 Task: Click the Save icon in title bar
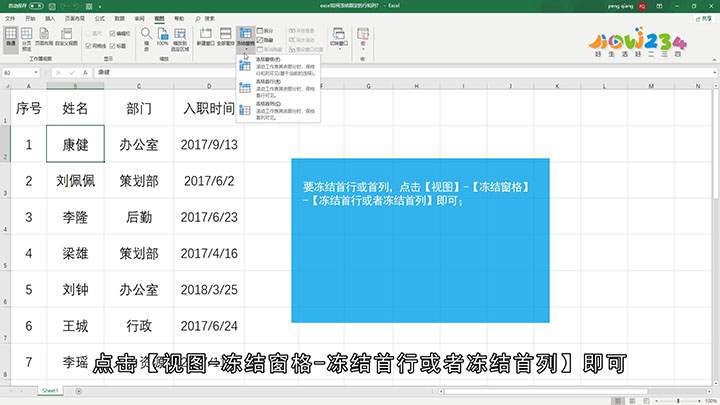pyautogui.click(x=52, y=6)
